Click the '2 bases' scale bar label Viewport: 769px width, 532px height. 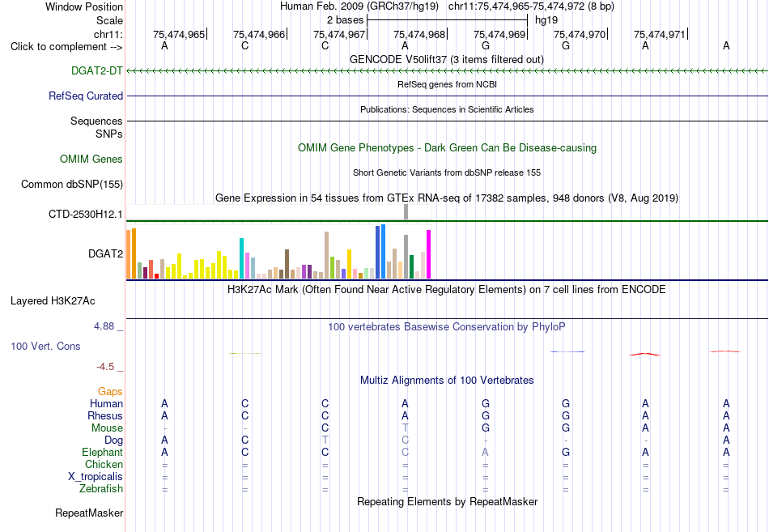click(x=346, y=20)
